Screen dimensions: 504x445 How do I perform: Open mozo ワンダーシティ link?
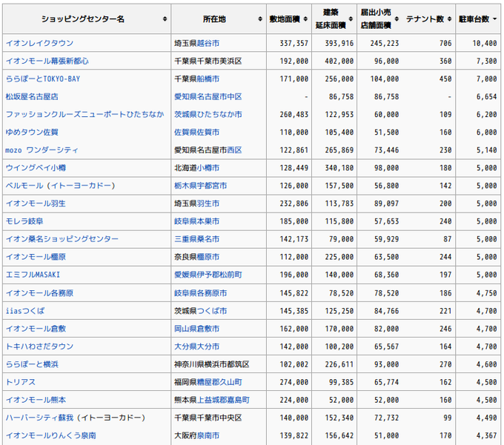click(42, 150)
